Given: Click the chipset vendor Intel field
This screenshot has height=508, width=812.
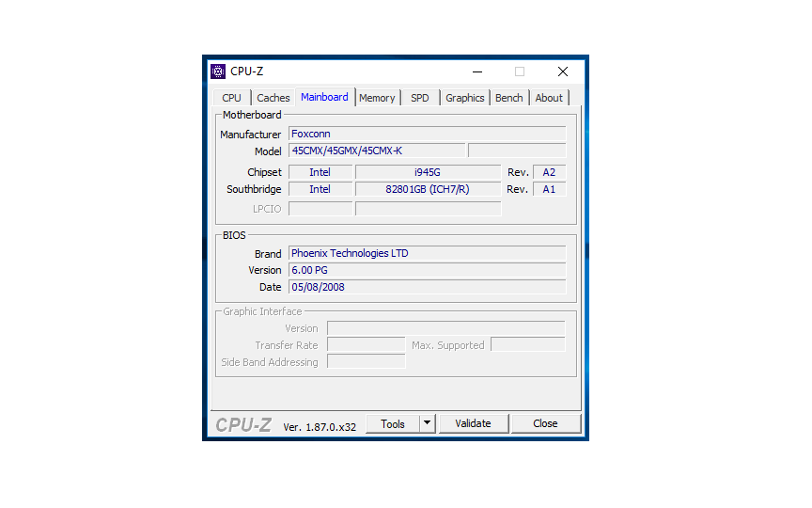Looking at the screenshot, I should pyautogui.click(x=320, y=172).
